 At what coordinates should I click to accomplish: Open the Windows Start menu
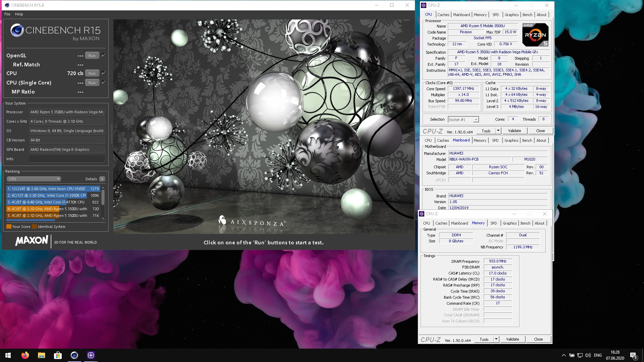8,355
